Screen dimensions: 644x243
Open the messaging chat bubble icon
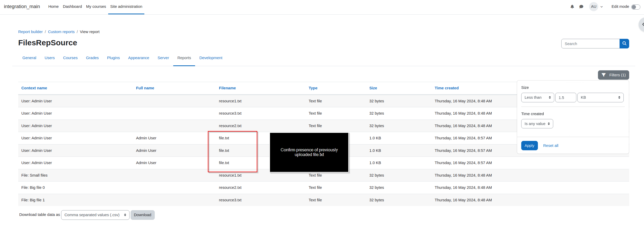coord(581,7)
